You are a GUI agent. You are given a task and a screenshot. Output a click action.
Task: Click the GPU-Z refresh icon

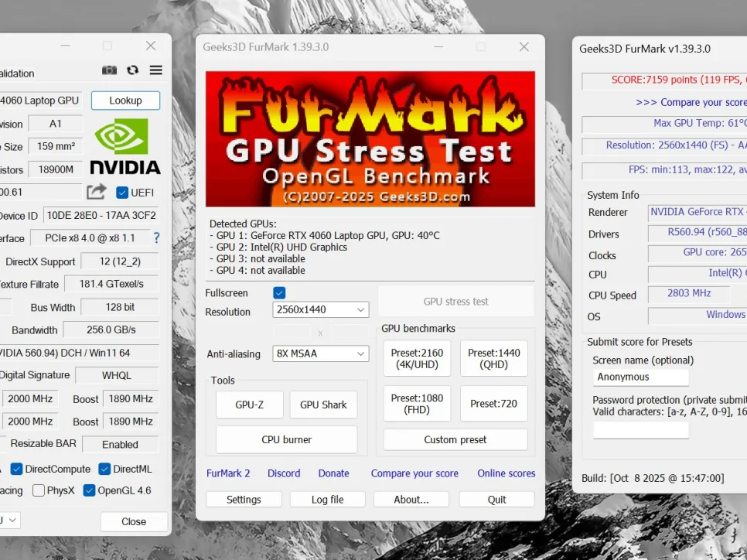[x=132, y=70]
